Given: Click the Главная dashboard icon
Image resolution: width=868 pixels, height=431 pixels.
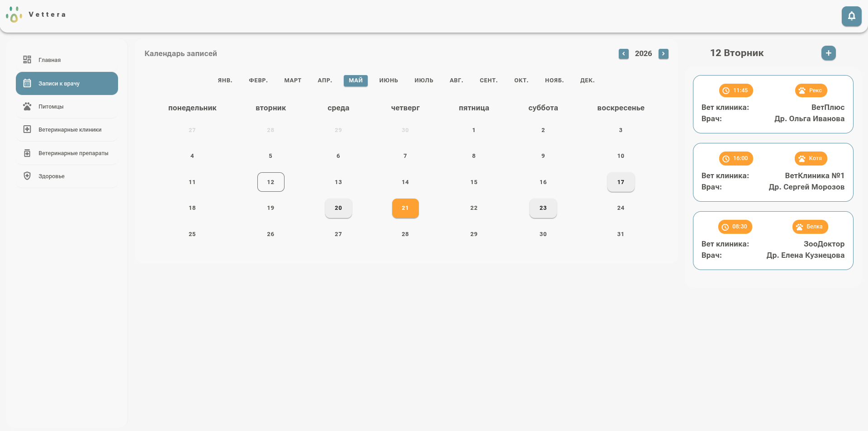Looking at the screenshot, I should pyautogui.click(x=27, y=60).
